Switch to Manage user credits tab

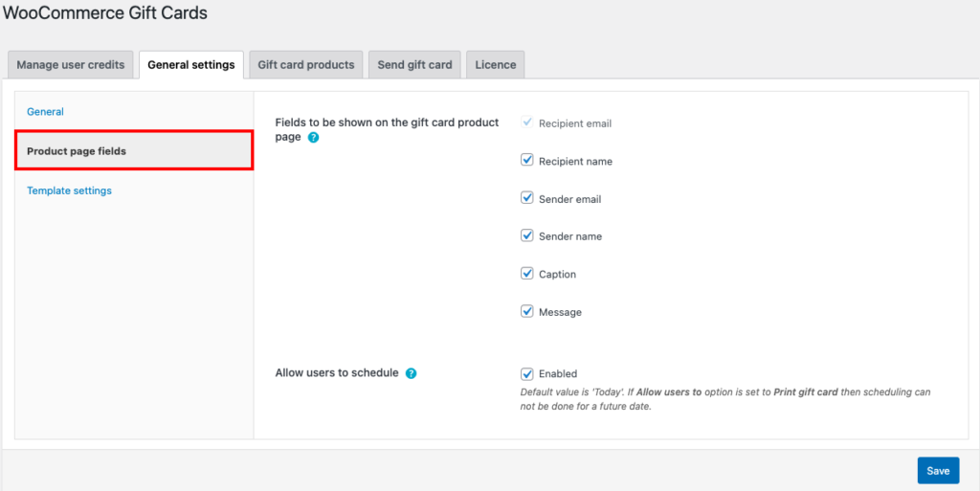[x=71, y=65]
